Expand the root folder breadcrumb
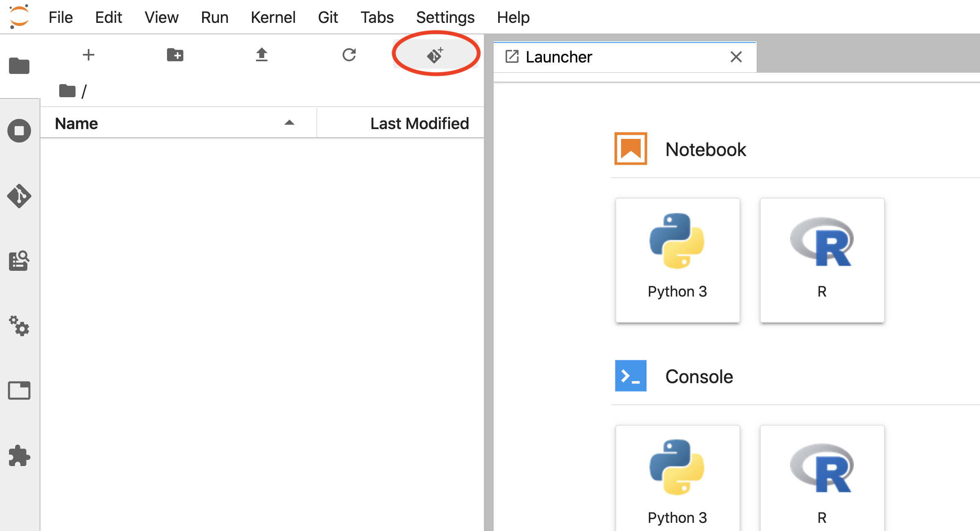Viewport: 980px width, 531px height. coord(66,91)
